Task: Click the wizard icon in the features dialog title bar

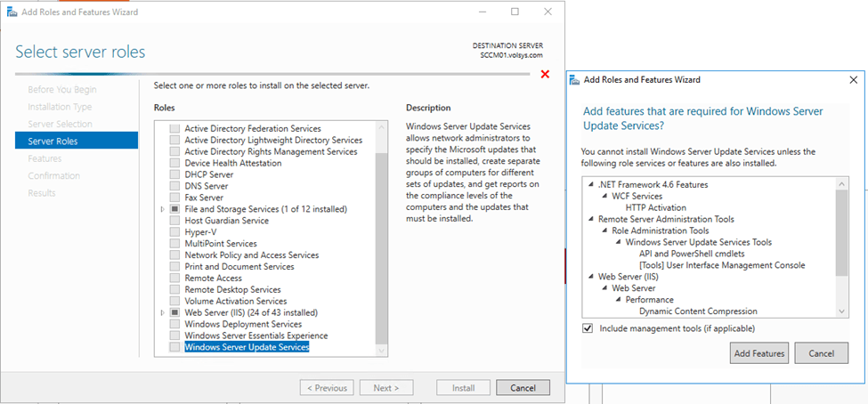Action: coord(573,79)
